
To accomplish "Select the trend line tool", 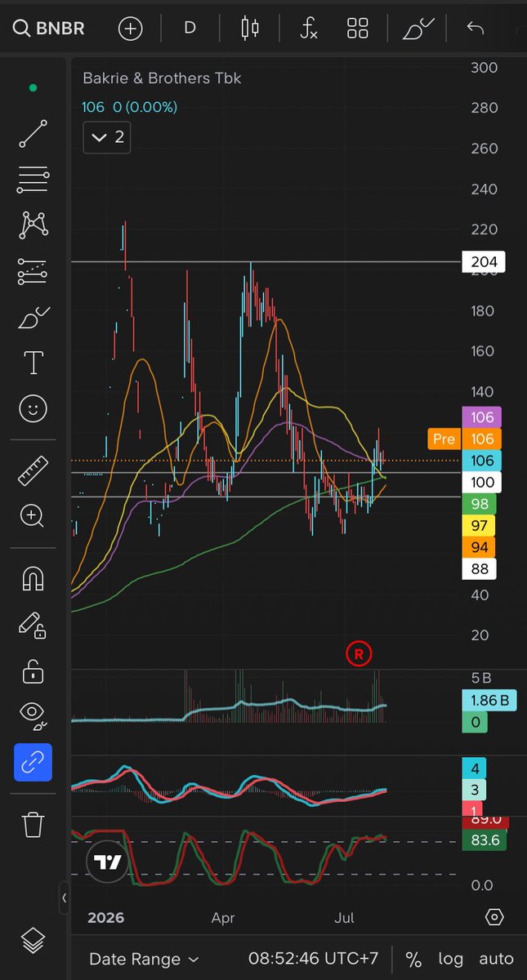I will (x=33, y=134).
